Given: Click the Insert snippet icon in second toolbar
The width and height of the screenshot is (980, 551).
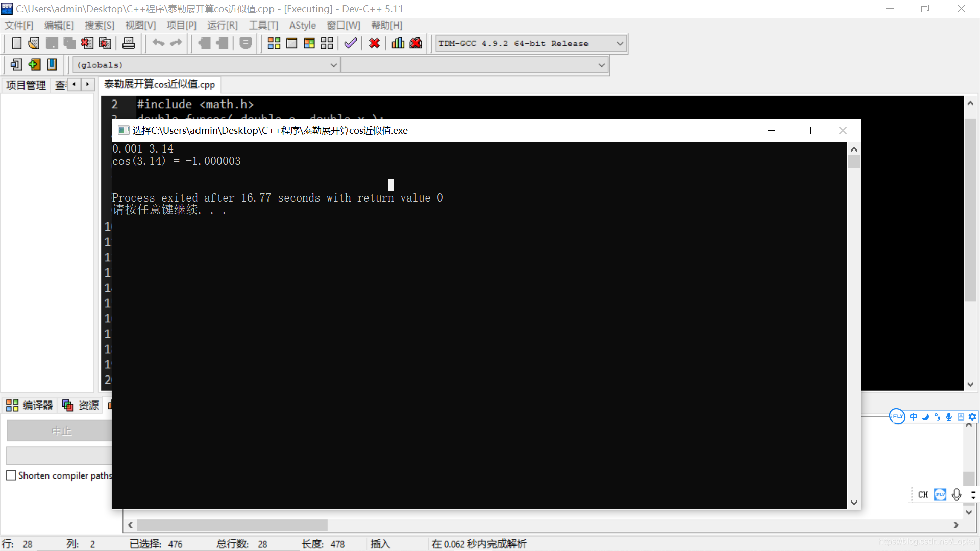Looking at the screenshot, I should point(16,65).
